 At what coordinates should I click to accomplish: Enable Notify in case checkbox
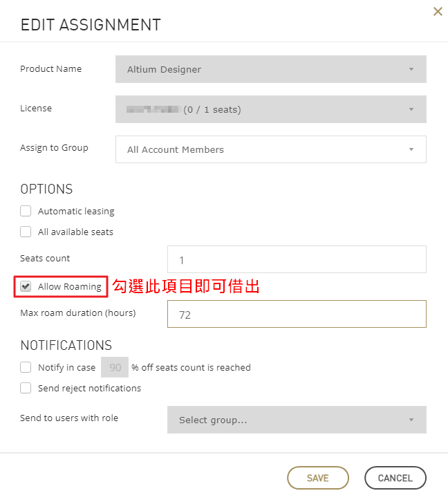tap(26, 368)
